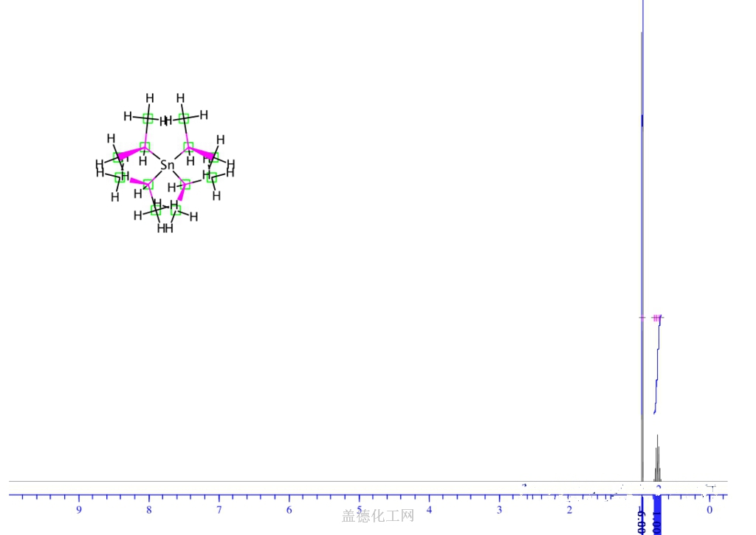Screen dimensions: 756x535
Task: Click the 2 ppm axis label
Action: (x=569, y=510)
